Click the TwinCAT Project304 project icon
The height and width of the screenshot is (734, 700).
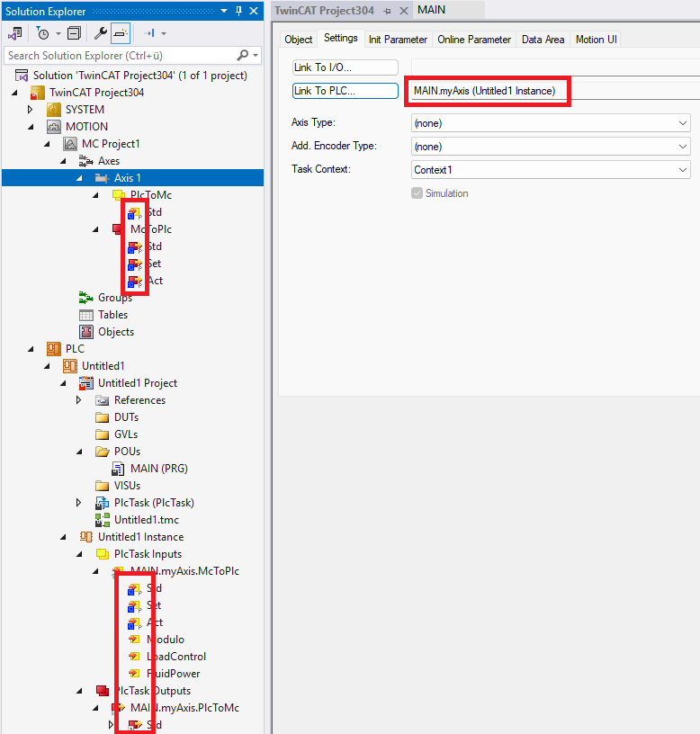[x=38, y=93]
